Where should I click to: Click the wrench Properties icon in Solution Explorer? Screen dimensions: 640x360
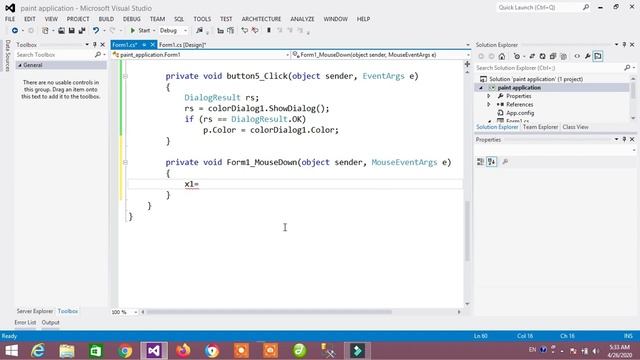tap(588, 56)
